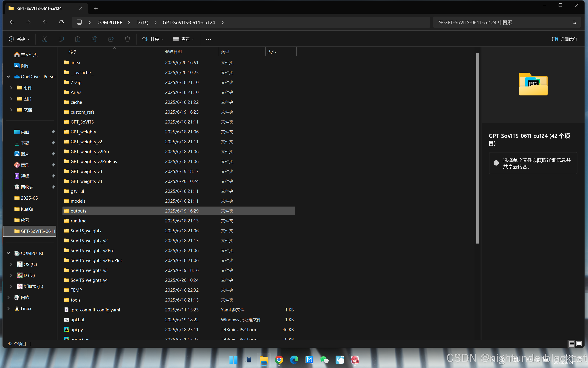Open Microsoft Edge from the taskbar
The height and width of the screenshot is (368, 588).
[x=294, y=360]
